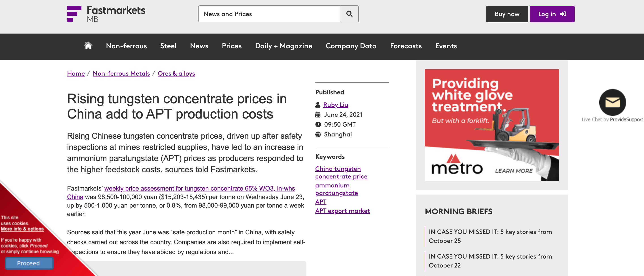Click the search magnifier icon

349,14
